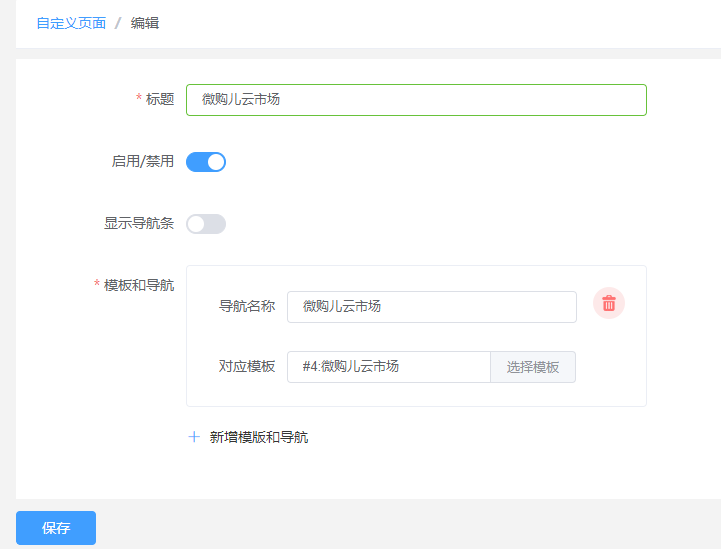Click the plus icon to add template
721x549 pixels.
[194, 437]
